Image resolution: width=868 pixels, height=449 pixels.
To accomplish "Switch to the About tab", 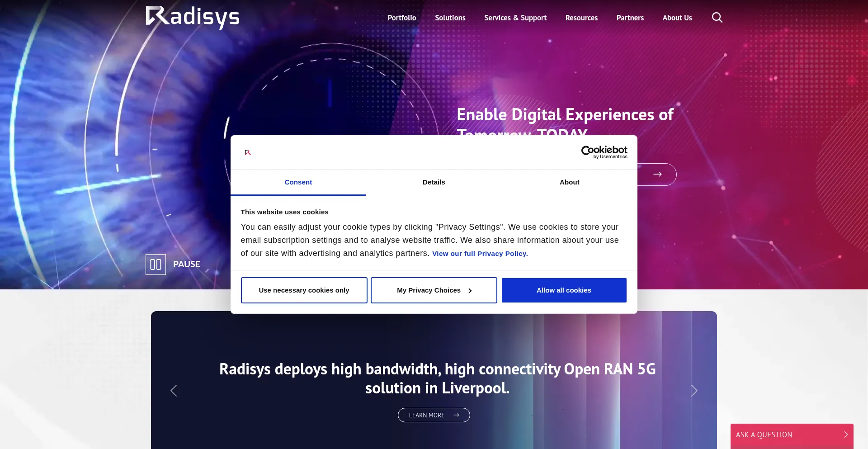I will pos(569,182).
